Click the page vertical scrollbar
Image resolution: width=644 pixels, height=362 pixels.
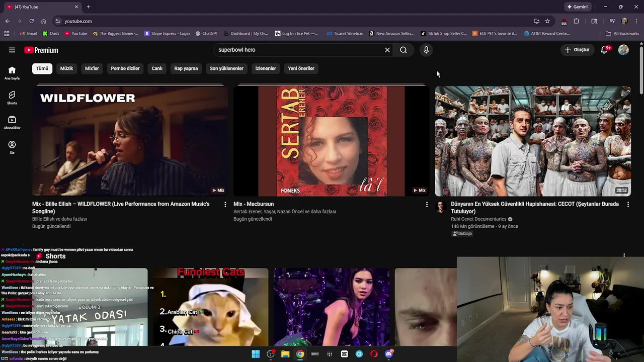click(x=641, y=69)
